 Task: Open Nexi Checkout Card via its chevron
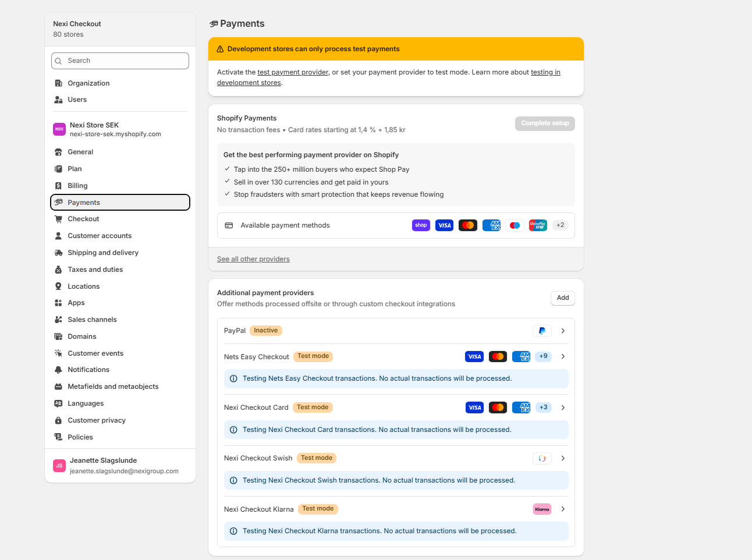pyautogui.click(x=563, y=407)
